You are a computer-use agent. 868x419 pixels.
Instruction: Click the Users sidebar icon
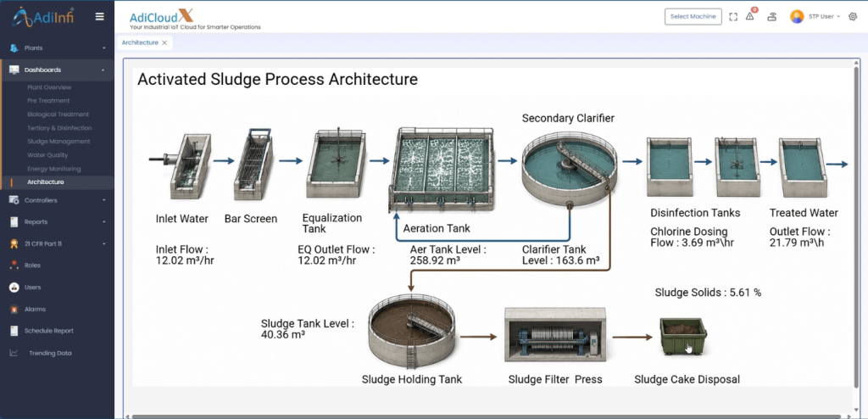(x=14, y=287)
